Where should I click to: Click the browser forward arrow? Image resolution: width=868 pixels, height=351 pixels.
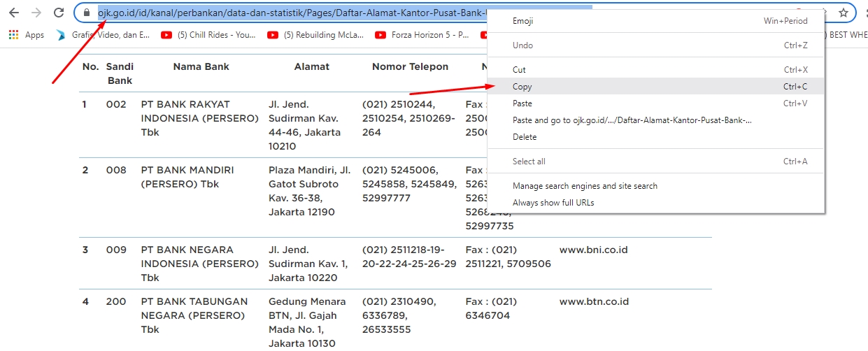coord(36,13)
